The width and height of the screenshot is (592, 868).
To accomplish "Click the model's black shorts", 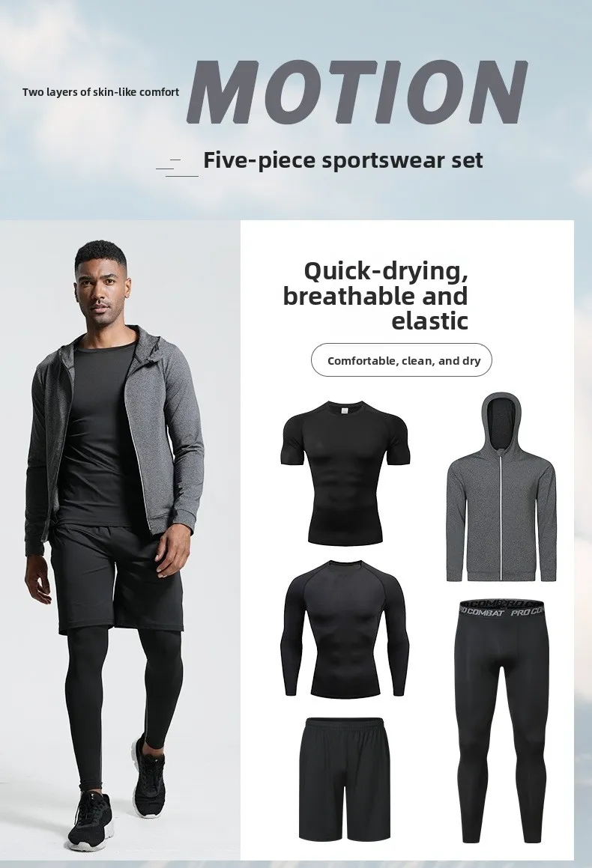I will pyautogui.click(x=116, y=577).
